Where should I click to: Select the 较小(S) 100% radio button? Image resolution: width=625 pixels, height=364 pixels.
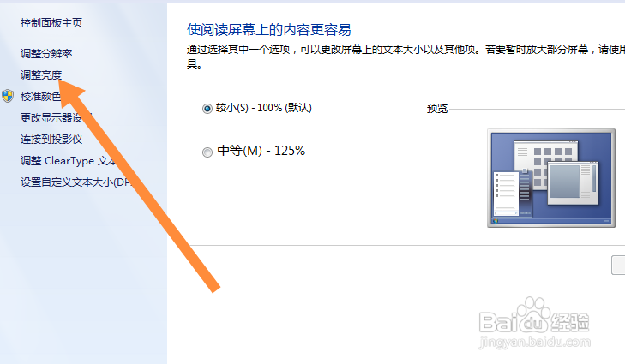click(207, 108)
